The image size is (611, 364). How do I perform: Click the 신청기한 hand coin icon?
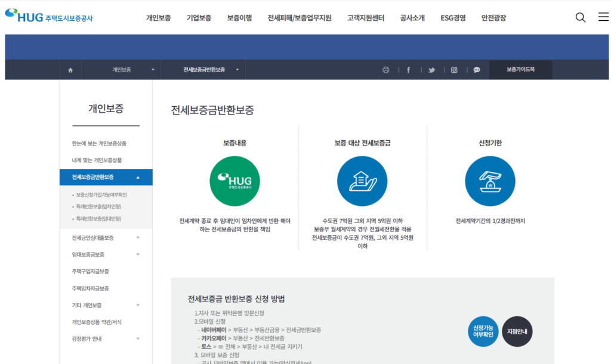(x=490, y=181)
